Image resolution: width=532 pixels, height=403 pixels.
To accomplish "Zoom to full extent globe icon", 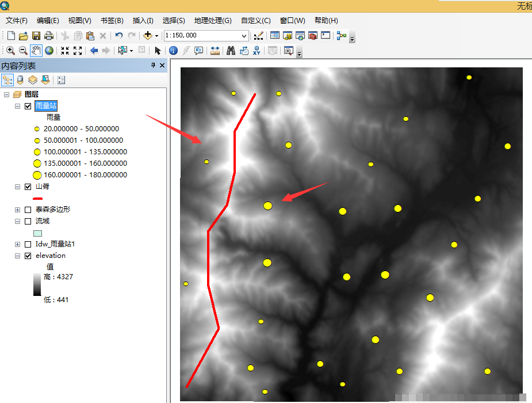I will [49, 51].
